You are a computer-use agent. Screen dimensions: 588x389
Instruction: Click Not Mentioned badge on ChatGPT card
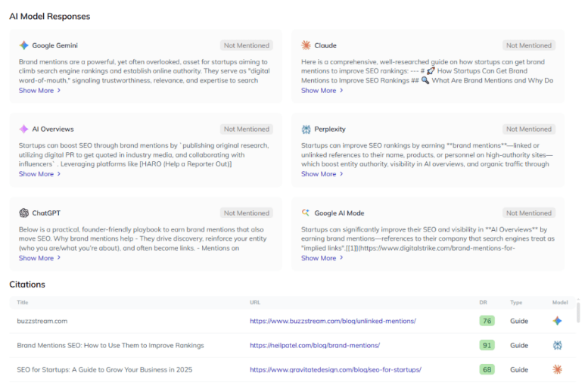pos(247,213)
